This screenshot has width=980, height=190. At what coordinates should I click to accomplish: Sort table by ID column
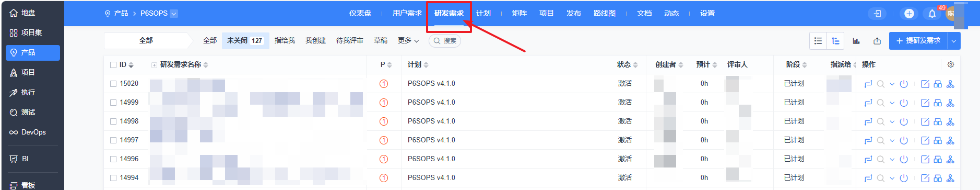pos(127,65)
